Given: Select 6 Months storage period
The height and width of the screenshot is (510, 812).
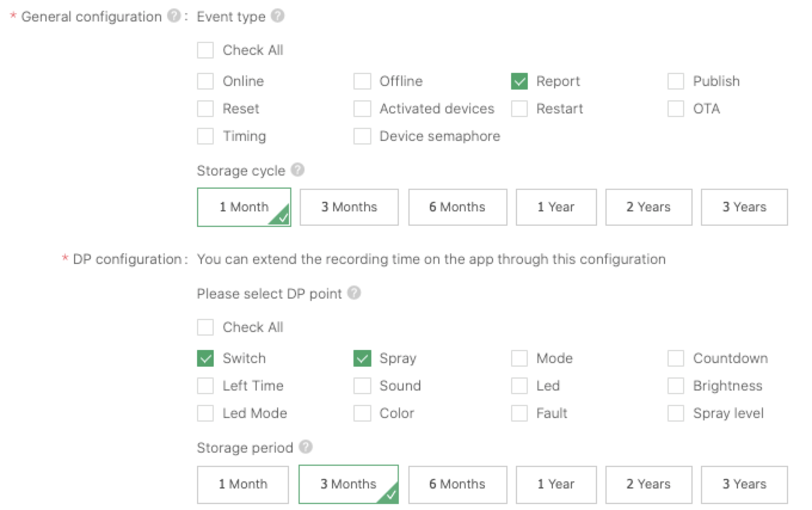Looking at the screenshot, I should [x=458, y=484].
